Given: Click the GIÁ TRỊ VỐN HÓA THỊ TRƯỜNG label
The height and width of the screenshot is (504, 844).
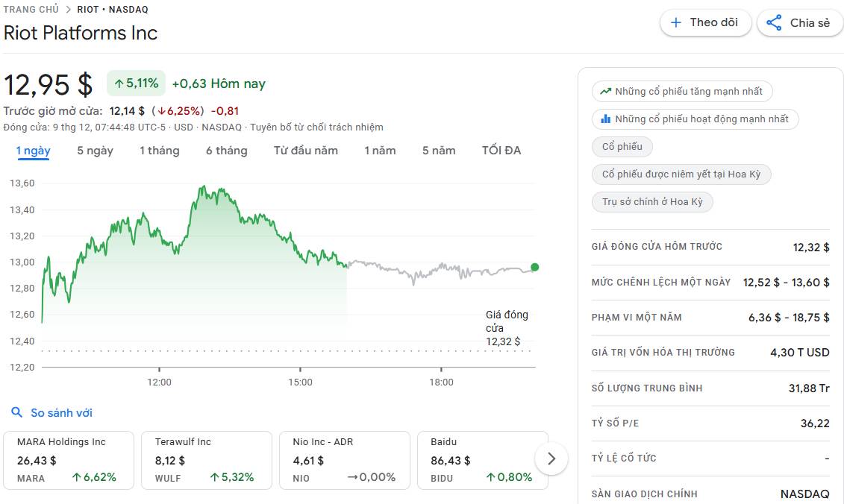Looking at the screenshot, I should coord(663,353).
